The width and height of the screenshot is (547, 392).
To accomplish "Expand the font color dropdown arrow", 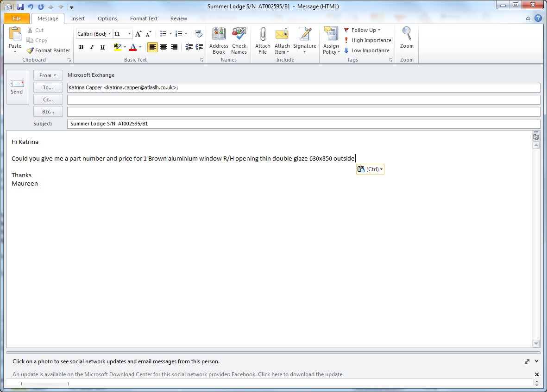I will click(x=140, y=47).
